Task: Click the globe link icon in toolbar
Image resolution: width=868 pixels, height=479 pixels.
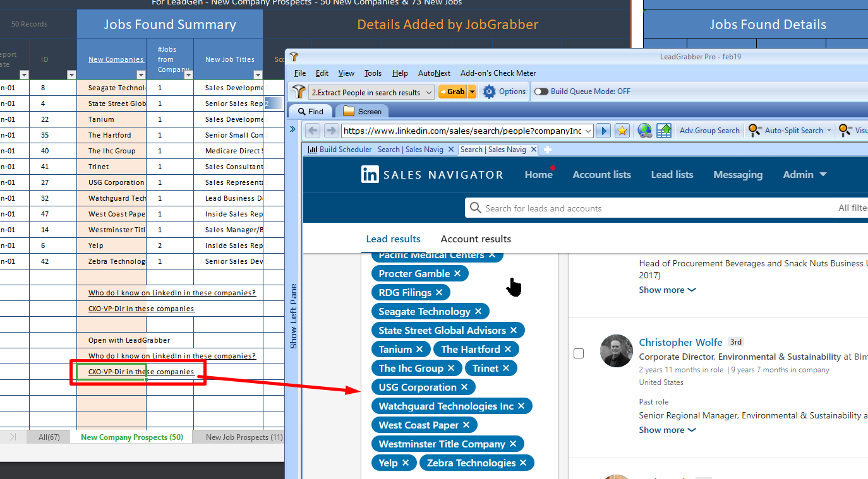Action: tap(644, 131)
